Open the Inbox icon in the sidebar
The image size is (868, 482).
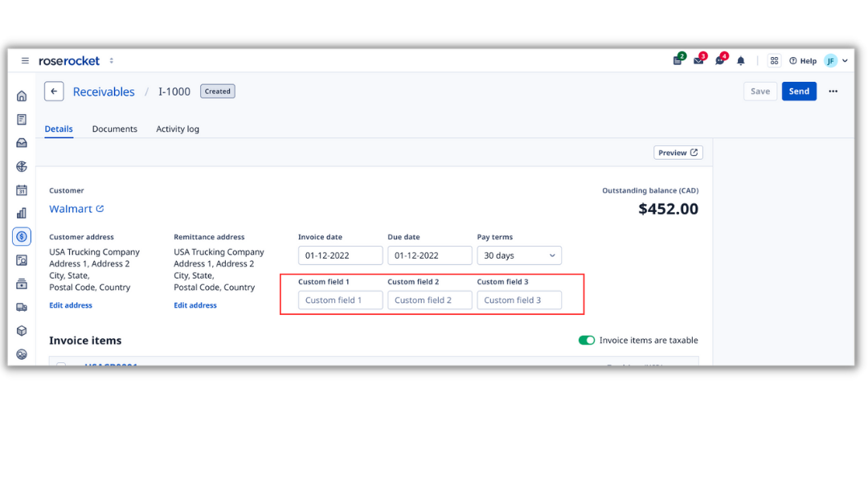tap(22, 143)
